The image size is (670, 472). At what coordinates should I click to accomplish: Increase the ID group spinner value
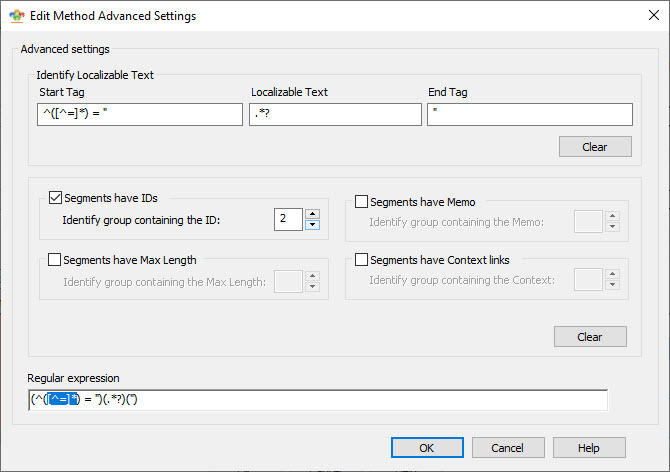pos(312,214)
